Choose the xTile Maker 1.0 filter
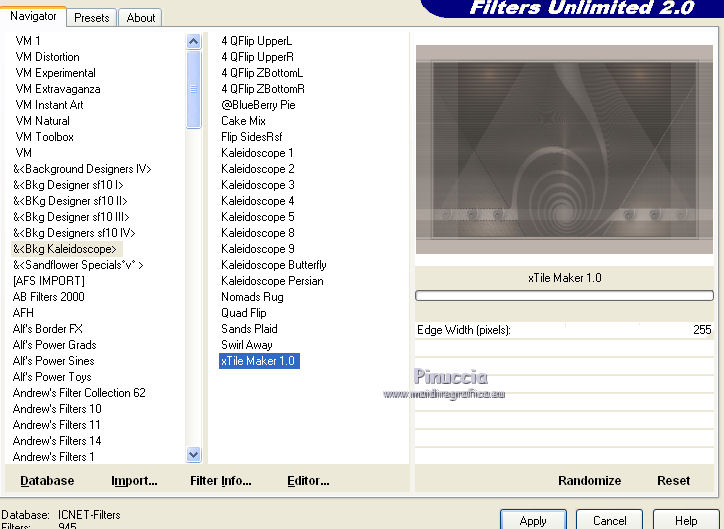The height and width of the screenshot is (529, 724). pyautogui.click(x=259, y=361)
